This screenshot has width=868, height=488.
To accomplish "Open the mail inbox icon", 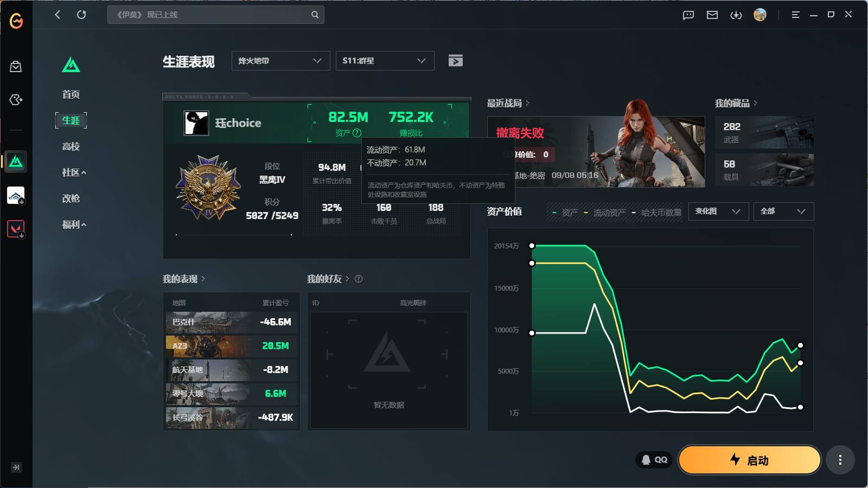I will (712, 15).
